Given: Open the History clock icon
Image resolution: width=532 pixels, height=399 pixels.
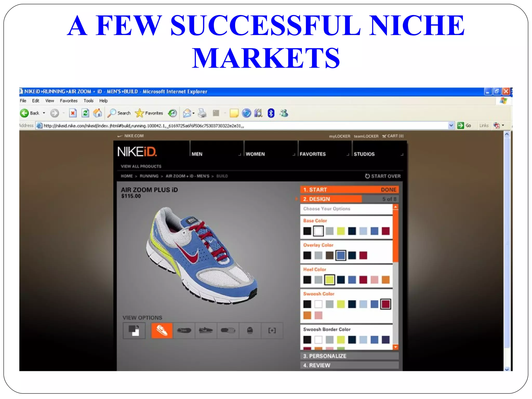Looking at the screenshot, I should pyautogui.click(x=172, y=113).
